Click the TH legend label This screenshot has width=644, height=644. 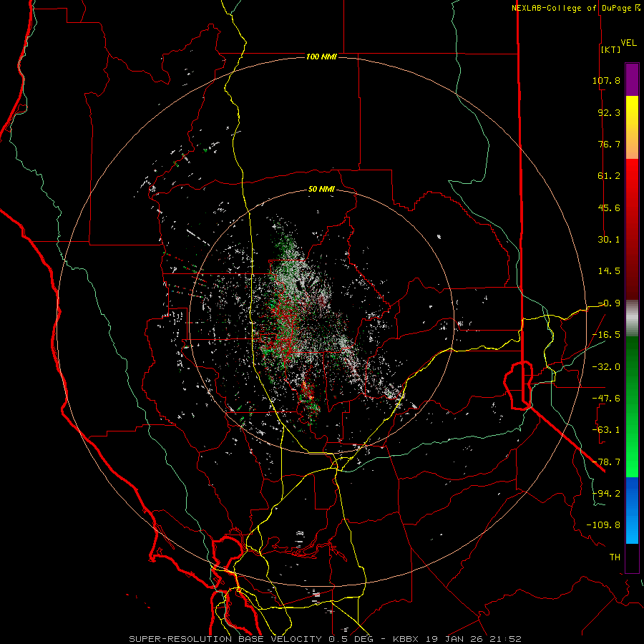pos(615,557)
